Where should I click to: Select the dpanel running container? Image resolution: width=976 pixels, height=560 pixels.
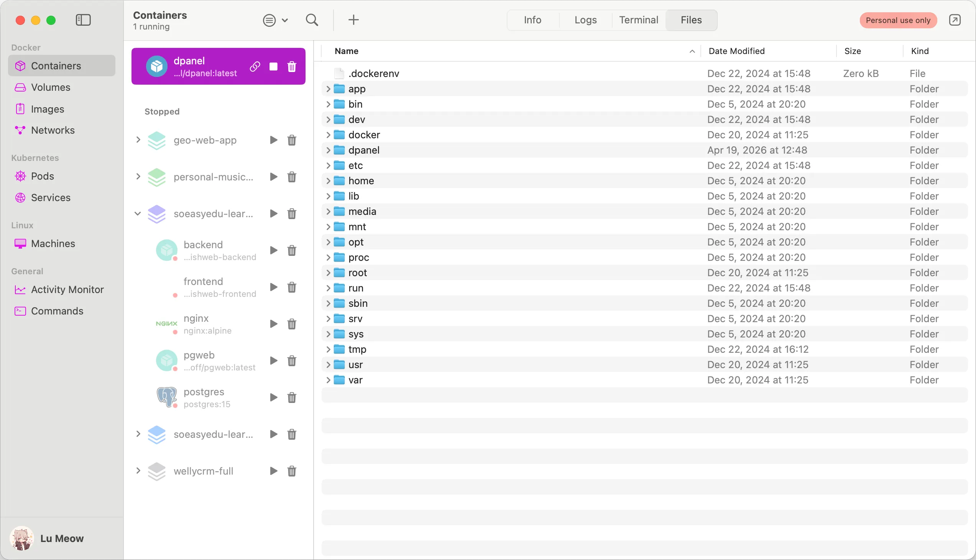tap(218, 67)
